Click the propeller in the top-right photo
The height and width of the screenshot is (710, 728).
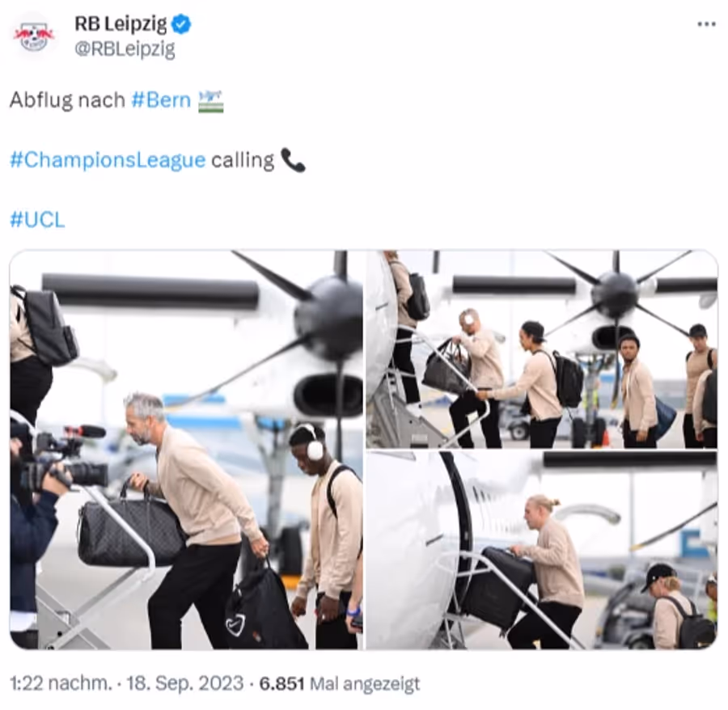click(x=616, y=288)
